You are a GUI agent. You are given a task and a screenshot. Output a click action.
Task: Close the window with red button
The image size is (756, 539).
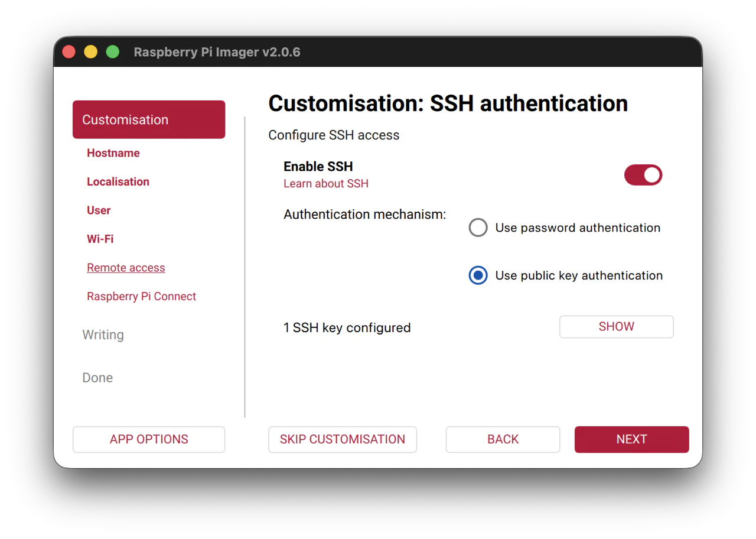(69, 52)
